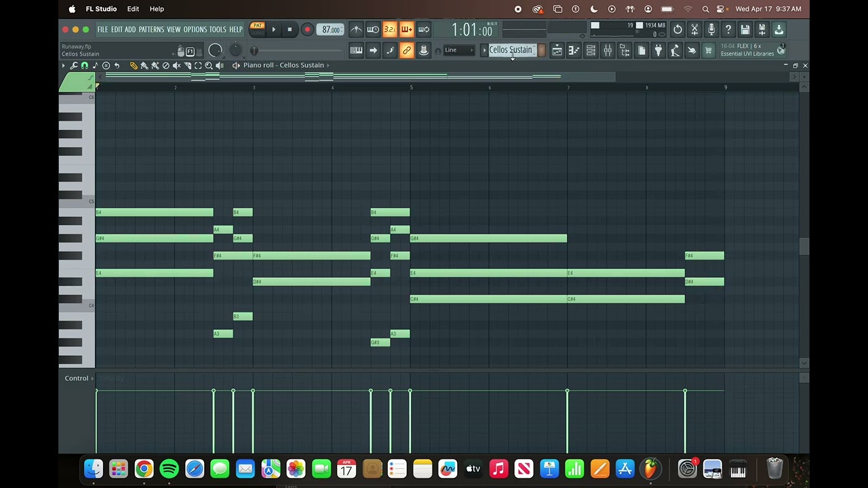
Task: Toggle the red Record button
Action: click(307, 29)
